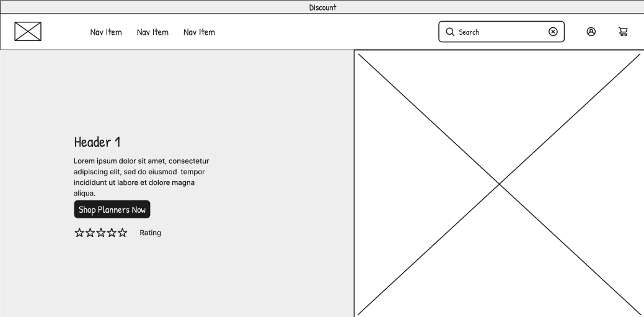The width and height of the screenshot is (644, 317).
Task: Click the third rating star
Action: tap(101, 233)
